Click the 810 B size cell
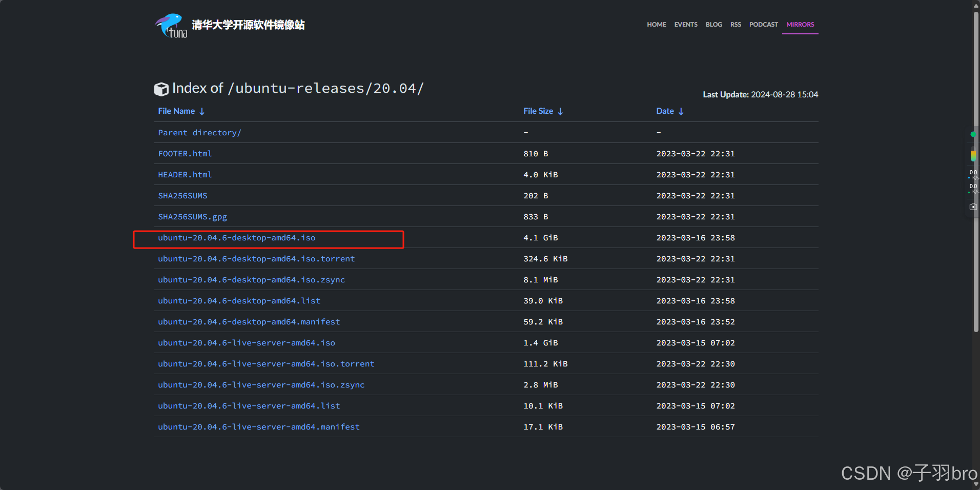The image size is (980, 490). [536, 154]
